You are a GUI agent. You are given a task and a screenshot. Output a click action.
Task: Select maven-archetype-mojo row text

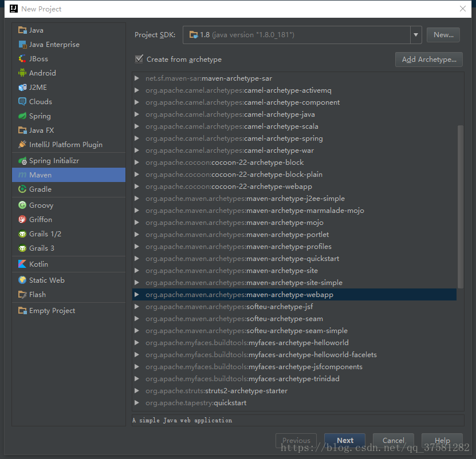click(x=234, y=223)
